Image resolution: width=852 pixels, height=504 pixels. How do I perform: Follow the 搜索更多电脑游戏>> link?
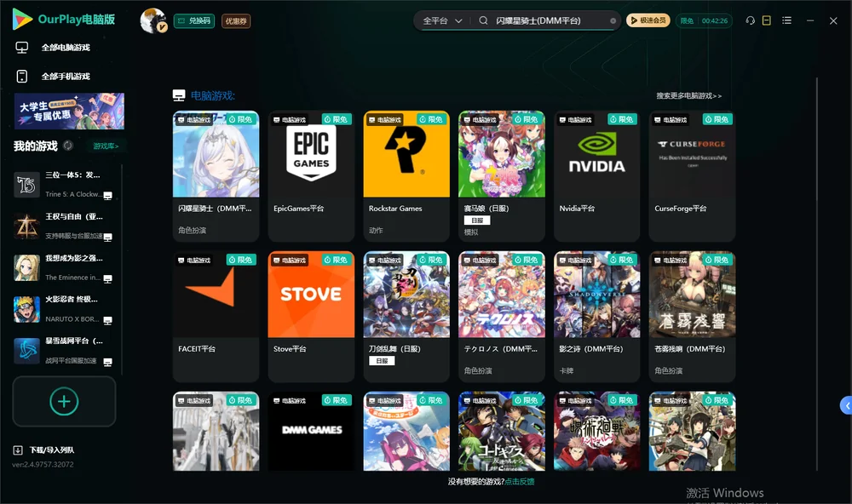[688, 96]
